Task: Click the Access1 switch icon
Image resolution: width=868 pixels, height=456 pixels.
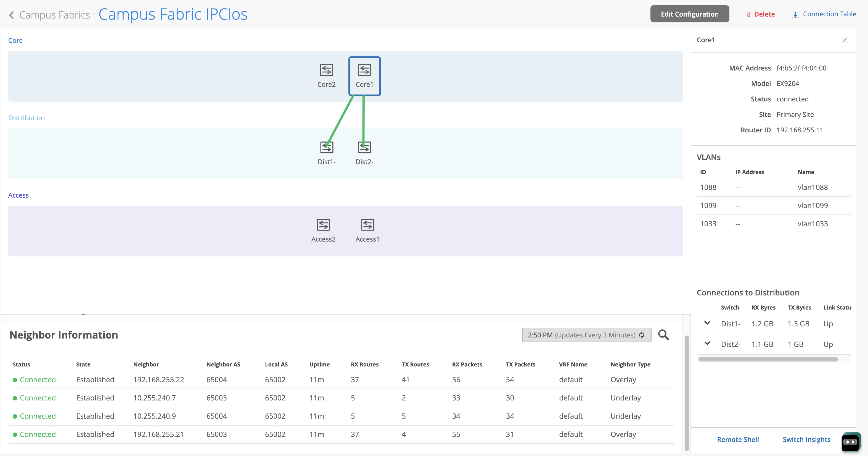Action: point(367,225)
